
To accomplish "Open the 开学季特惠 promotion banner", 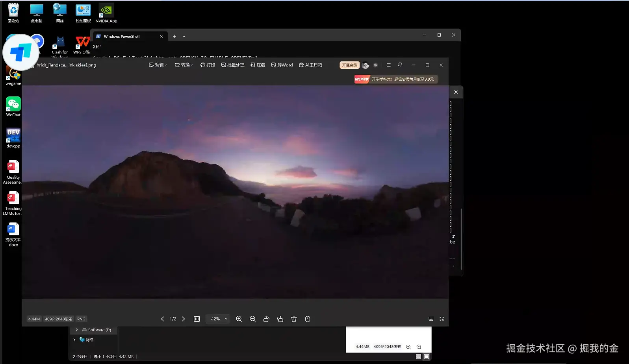I will tap(396, 79).
